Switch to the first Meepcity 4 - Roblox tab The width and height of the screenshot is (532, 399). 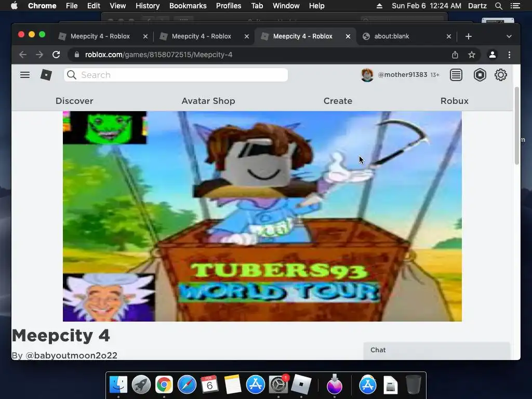coord(100,36)
